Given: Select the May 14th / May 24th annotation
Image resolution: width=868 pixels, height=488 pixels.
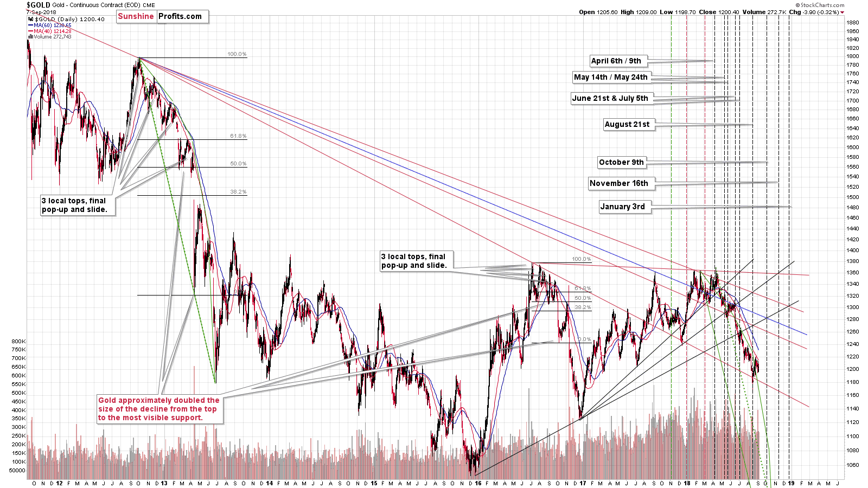Looking at the screenshot, I should tap(610, 77).
